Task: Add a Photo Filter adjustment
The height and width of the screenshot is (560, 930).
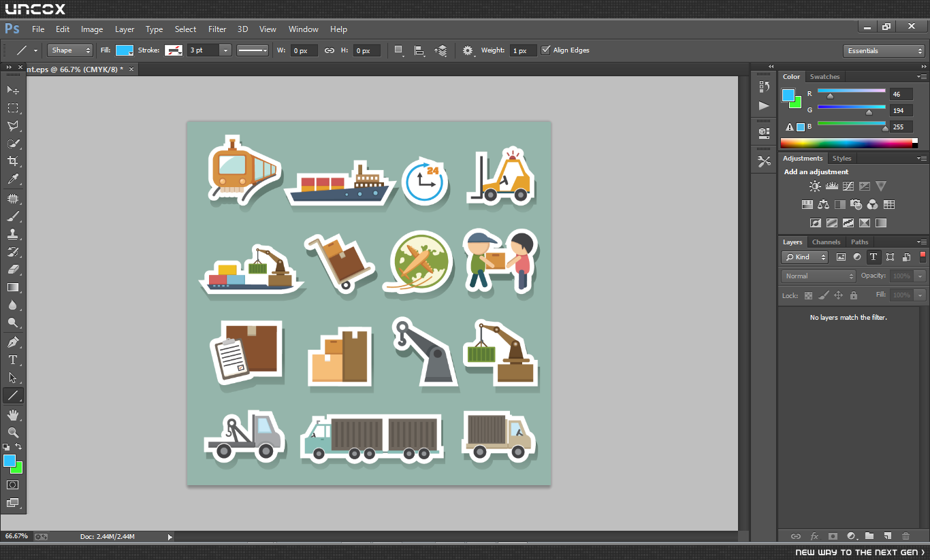Action: pyautogui.click(x=856, y=204)
